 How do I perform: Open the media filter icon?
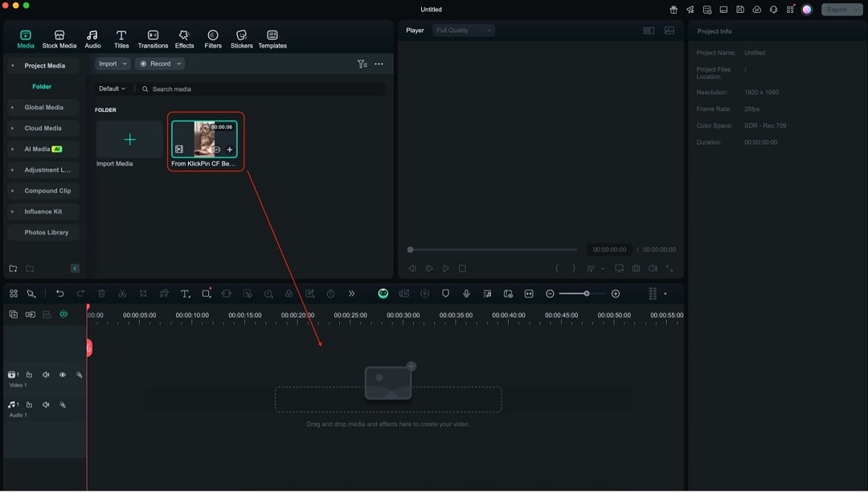[x=362, y=64]
